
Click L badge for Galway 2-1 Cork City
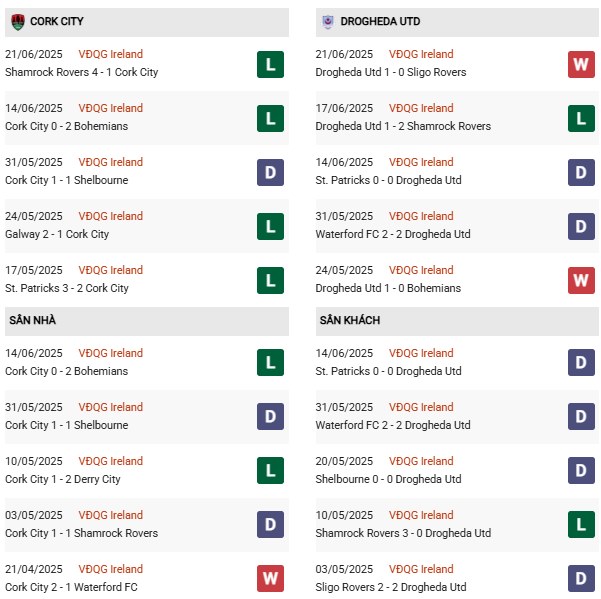click(x=270, y=226)
